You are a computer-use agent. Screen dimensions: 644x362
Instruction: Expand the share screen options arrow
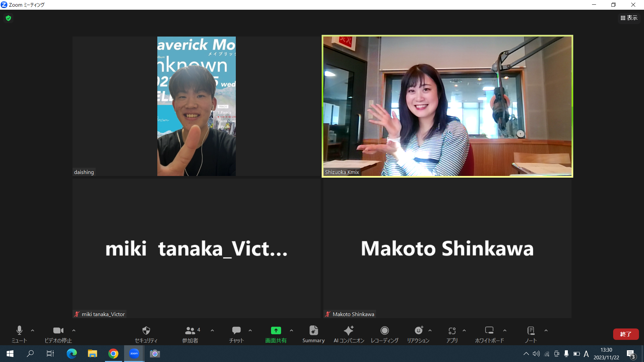pyautogui.click(x=291, y=330)
